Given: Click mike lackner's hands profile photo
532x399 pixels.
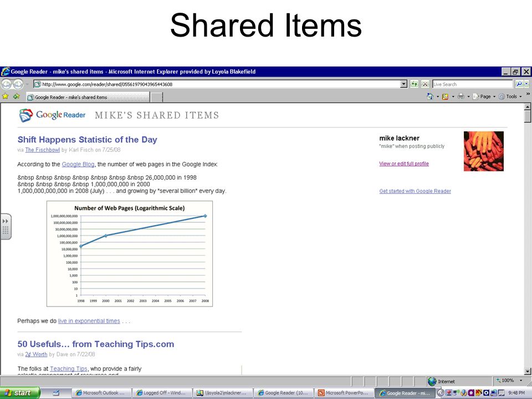Looking at the screenshot, I should (x=483, y=151).
